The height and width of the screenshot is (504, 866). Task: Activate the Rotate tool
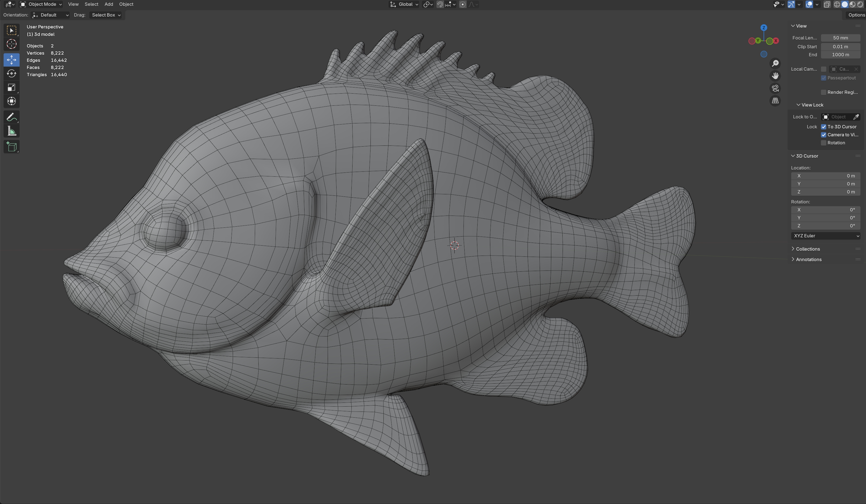click(x=11, y=73)
